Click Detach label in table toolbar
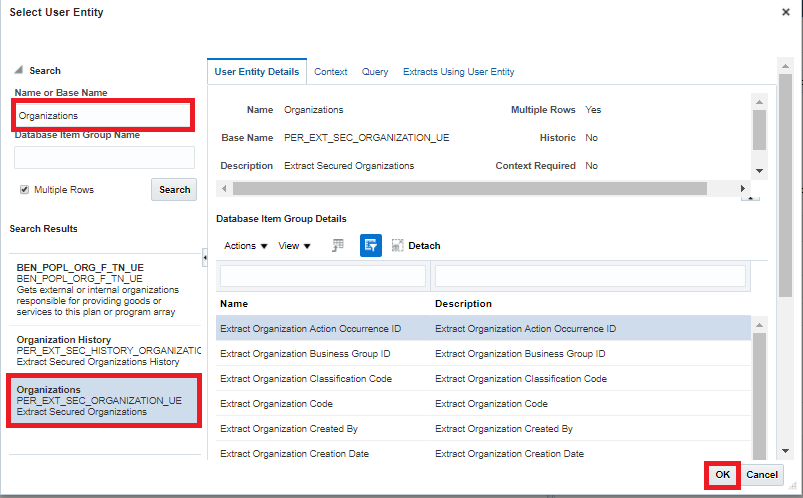 424,246
